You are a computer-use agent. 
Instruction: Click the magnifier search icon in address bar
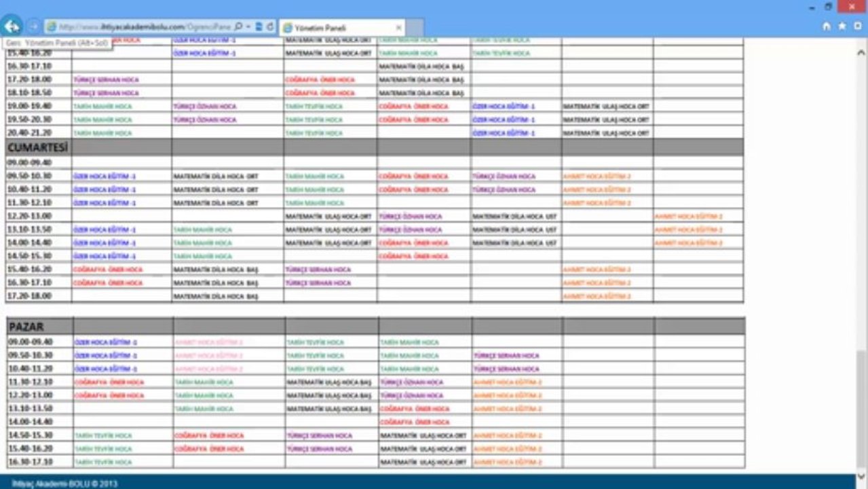(x=238, y=27)
